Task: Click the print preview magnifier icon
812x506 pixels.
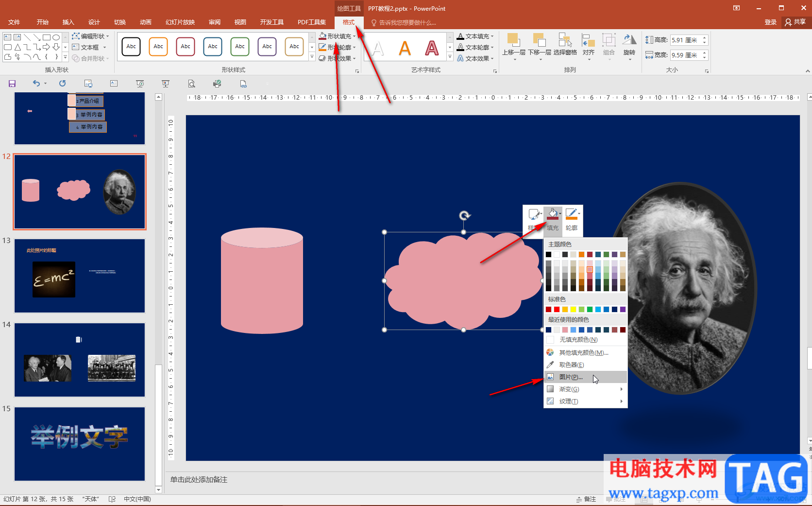Action: (191, 84)
